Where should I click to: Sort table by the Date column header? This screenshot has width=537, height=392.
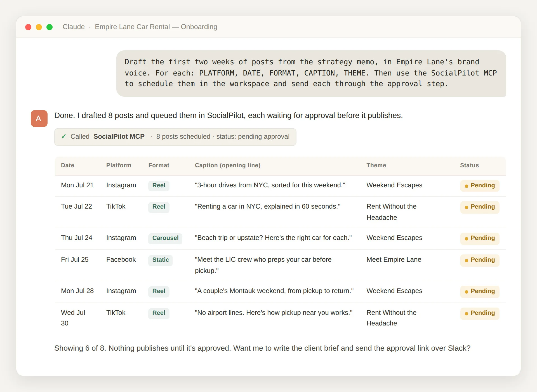tap(68, 165)
